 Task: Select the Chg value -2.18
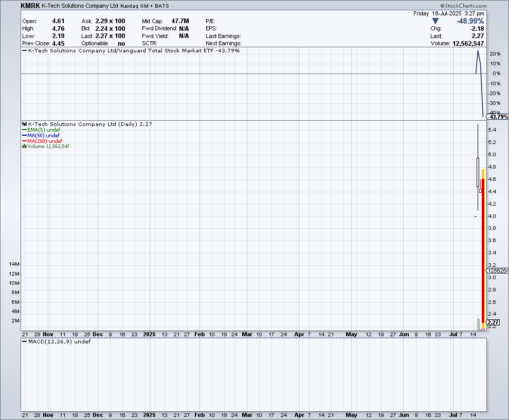(477, 29)
